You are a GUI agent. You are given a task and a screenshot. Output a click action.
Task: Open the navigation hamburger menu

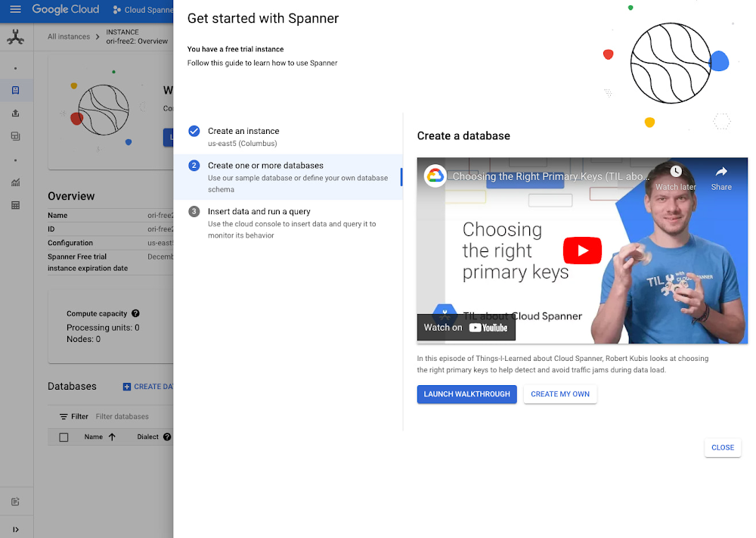click(15, 11)
